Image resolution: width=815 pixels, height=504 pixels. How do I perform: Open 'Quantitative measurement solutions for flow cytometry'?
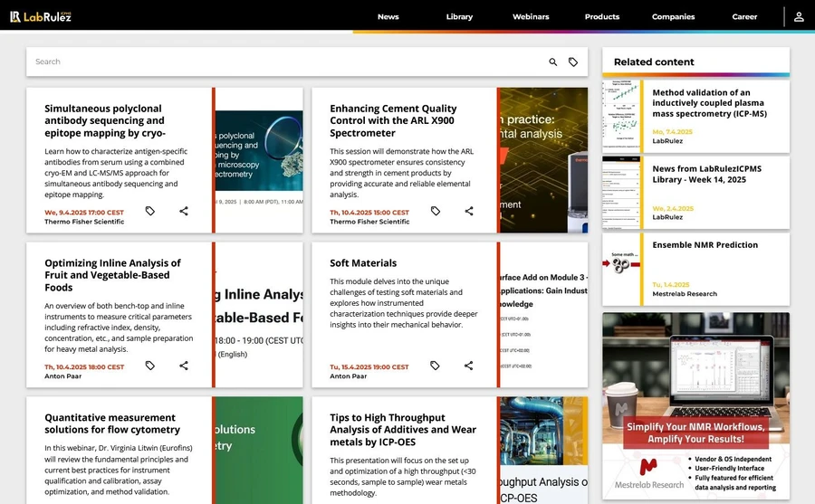click(x=112, y=423)
